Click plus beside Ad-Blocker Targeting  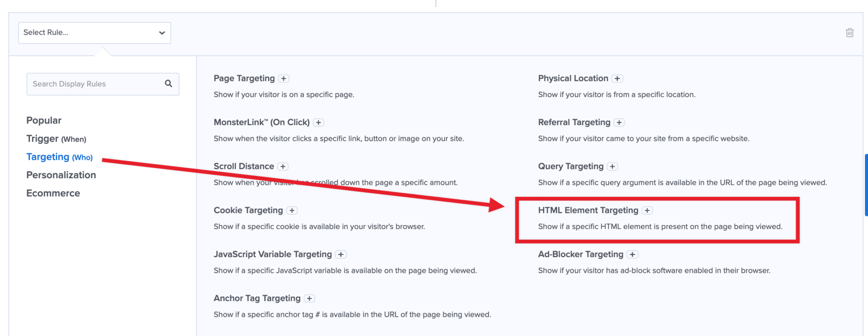(632, 254)
